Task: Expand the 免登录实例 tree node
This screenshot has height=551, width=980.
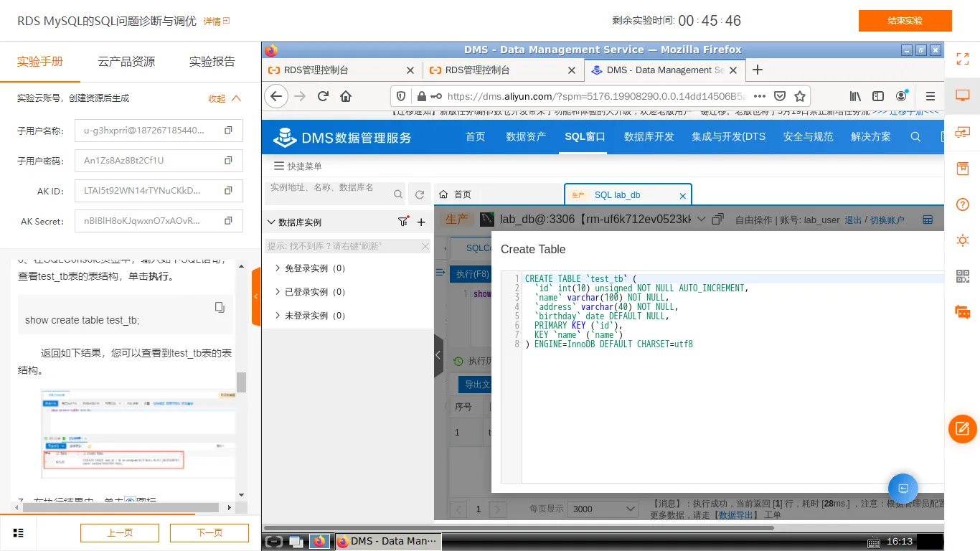Action: tap(278, 268)
